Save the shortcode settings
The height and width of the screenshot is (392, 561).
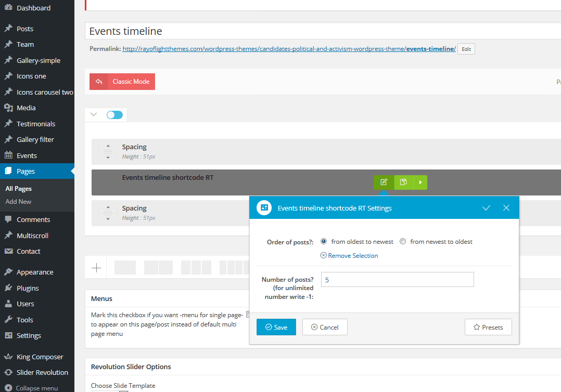(276, 327)
